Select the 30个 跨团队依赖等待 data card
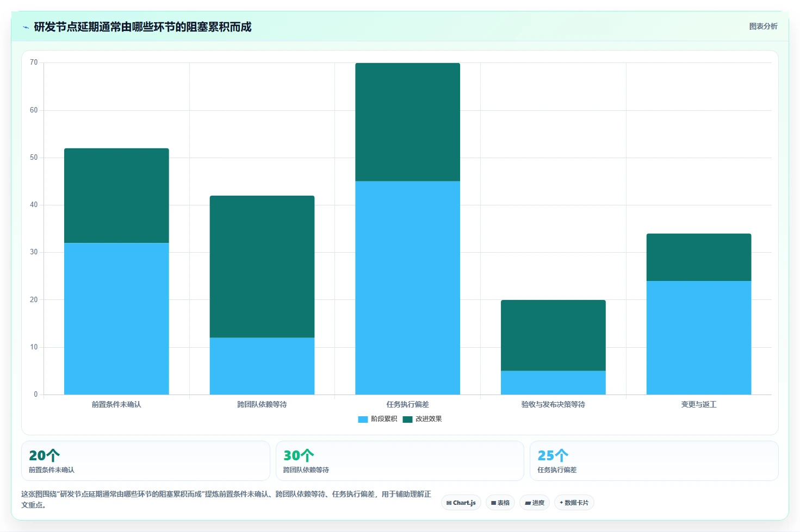 pyautogui.click(x=400, y=461)
